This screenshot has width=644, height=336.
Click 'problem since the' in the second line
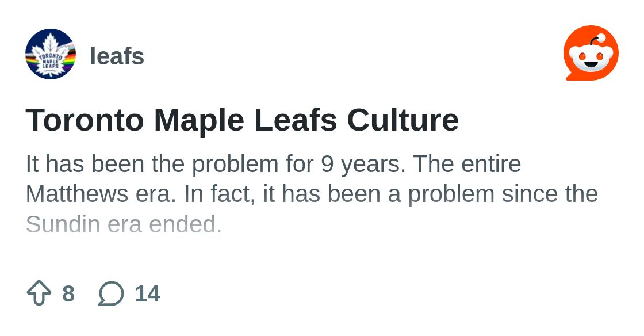502,194
